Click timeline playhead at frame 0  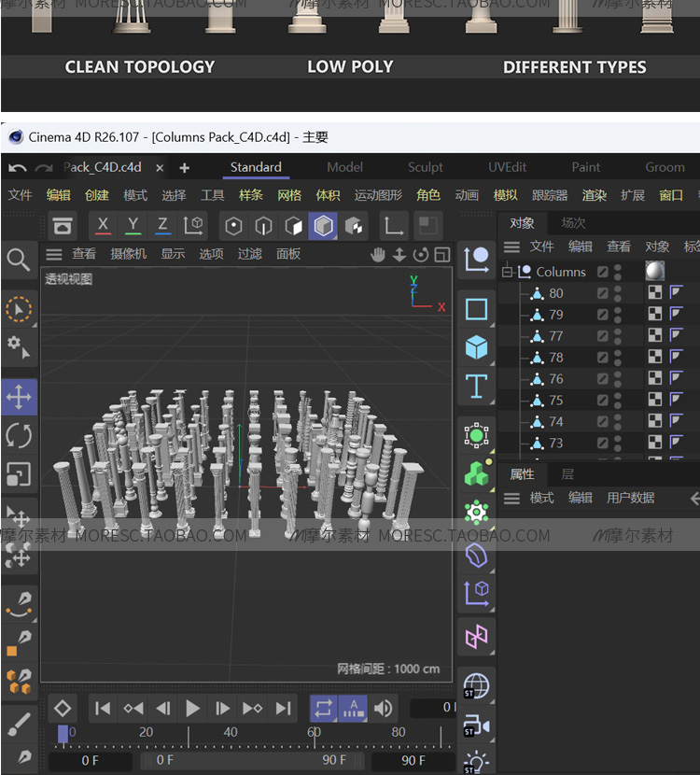(x=63, y=734)
